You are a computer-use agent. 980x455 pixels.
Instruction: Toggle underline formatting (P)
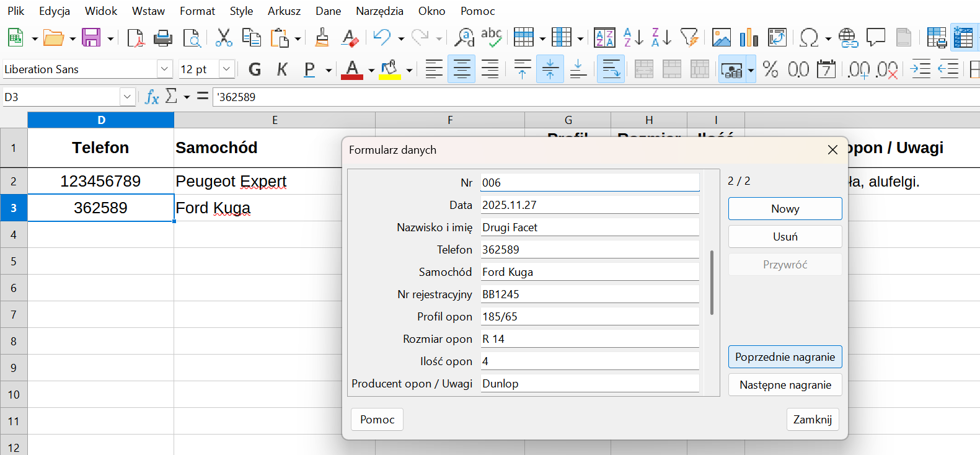click(310, 69)
